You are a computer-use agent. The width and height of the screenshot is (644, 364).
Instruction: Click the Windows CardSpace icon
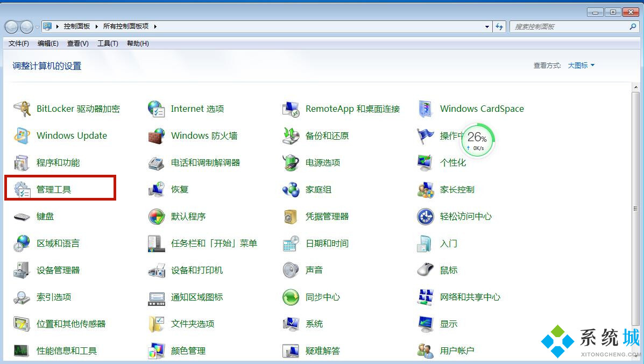coord(426,109)
